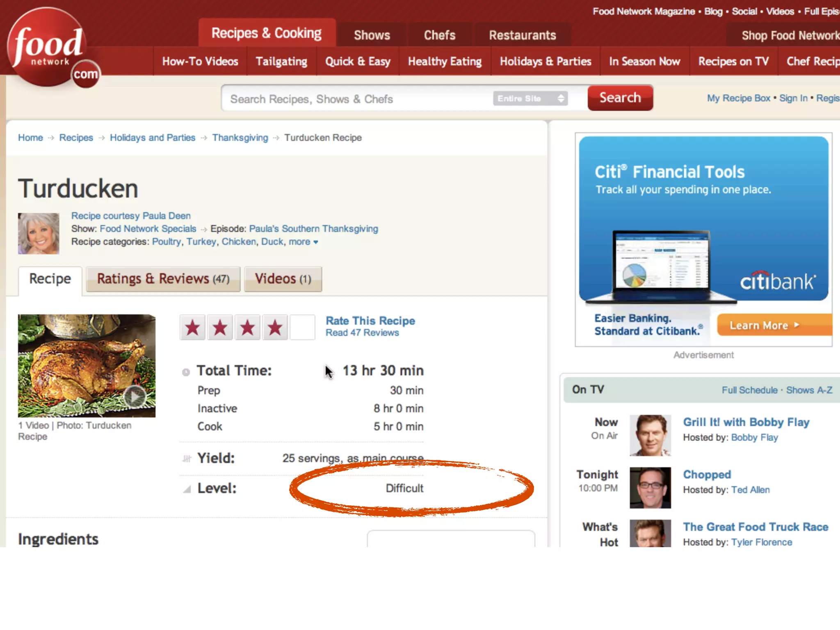Select the empty fifth rating star
The width and height of the screenshot is (840, 630).
pyautogui.click(x=302, y=328)
